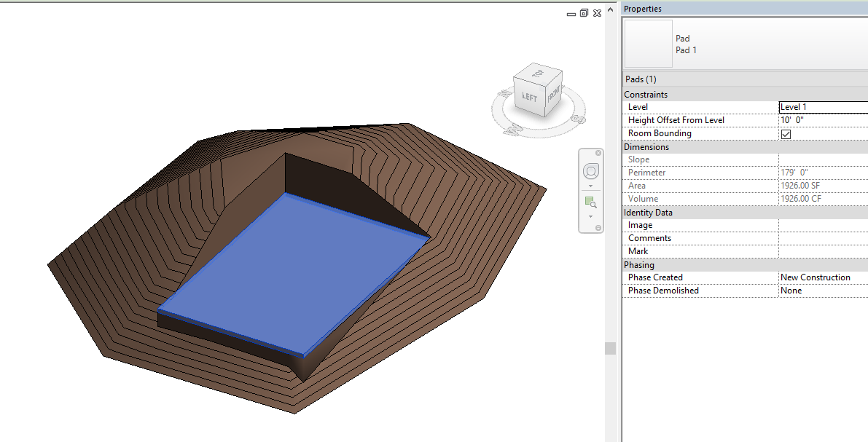Click the Room Bounding label
The height and width of the screenshot is (442, 868).
[x=660, y=133]
